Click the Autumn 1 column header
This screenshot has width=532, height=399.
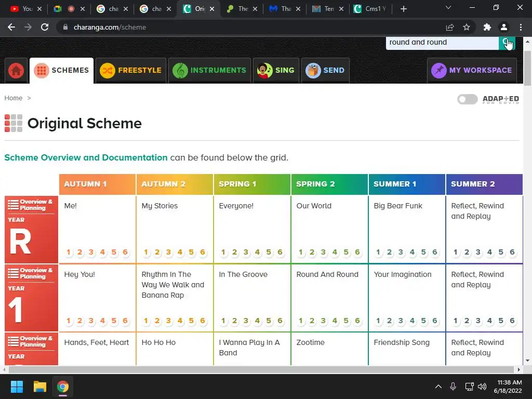[97, 184]
